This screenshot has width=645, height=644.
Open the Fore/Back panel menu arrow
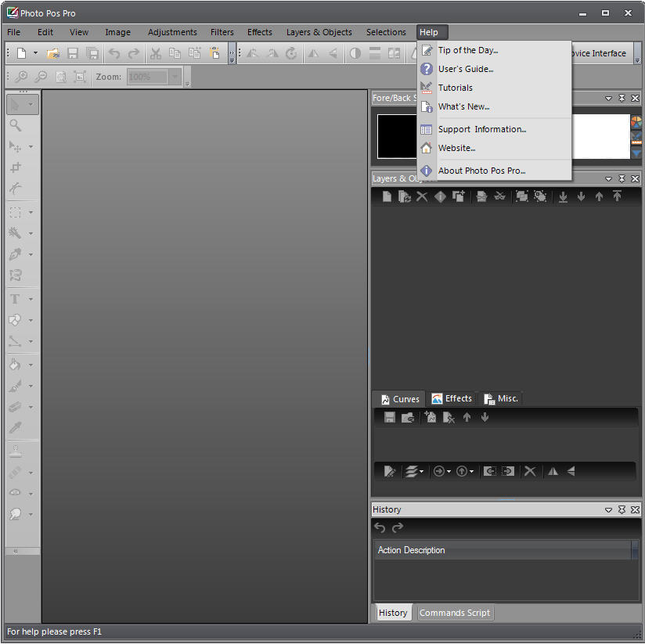(608, 98)
